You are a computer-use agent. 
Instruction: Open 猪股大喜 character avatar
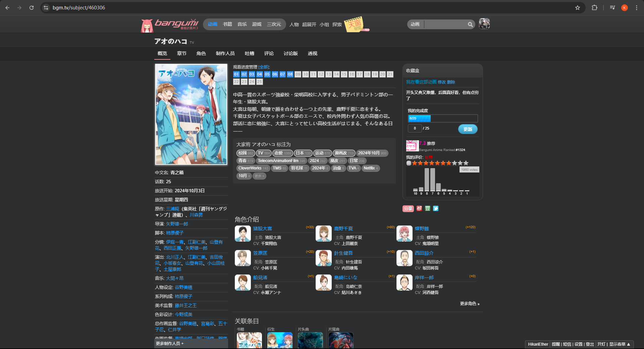[243, 234]
